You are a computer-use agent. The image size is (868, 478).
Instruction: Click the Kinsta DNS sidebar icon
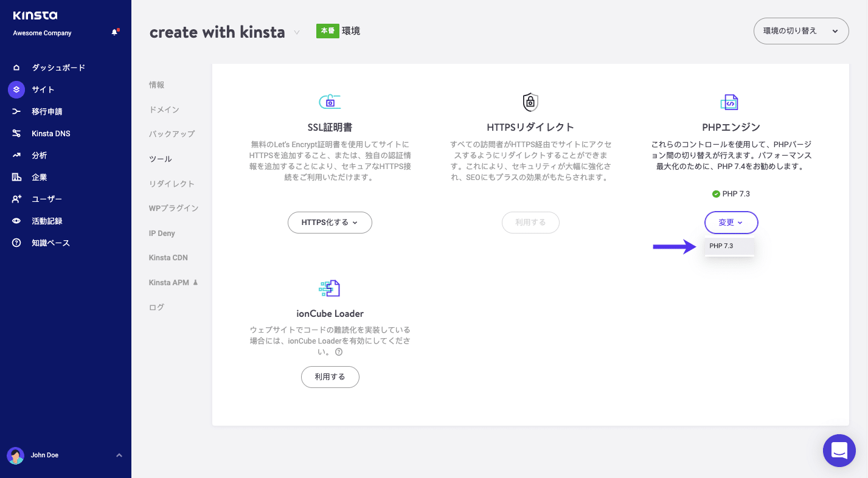pos(16,133)
